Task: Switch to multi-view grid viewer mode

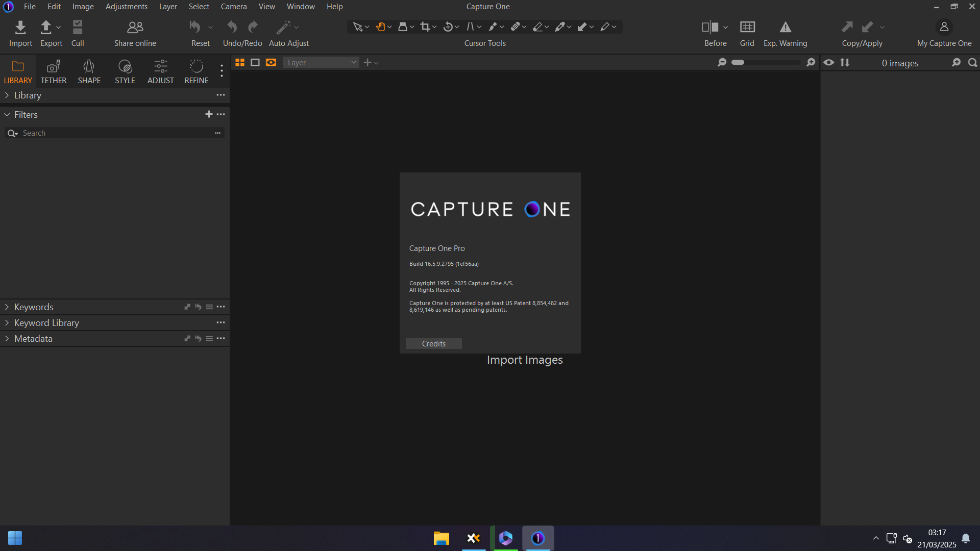Action: click(x=239, y=62)
